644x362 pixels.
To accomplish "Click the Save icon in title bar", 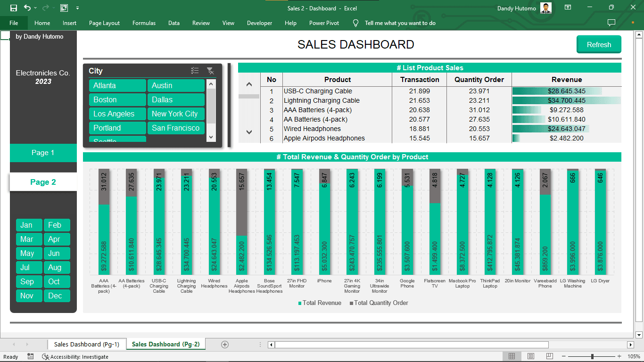I will coord(14,8).
